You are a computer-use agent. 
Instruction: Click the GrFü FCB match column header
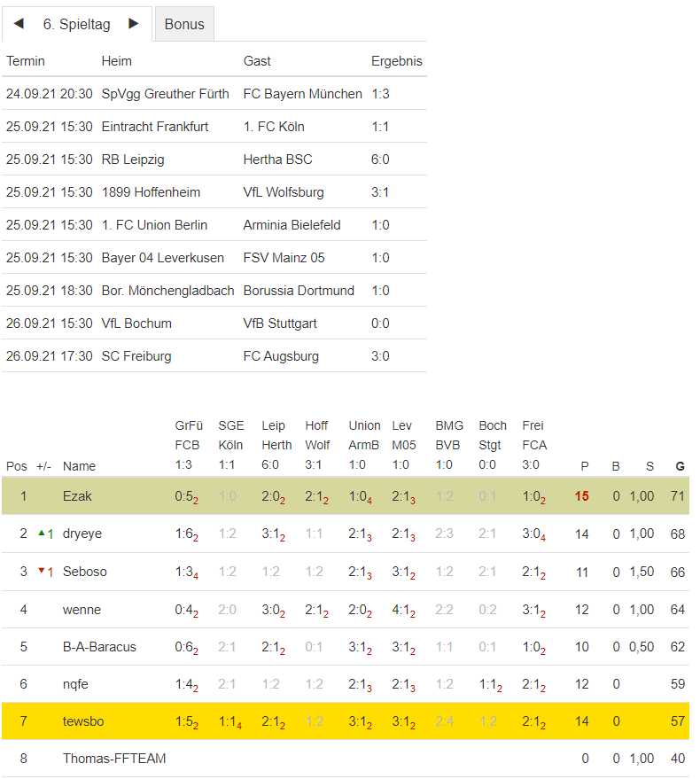point(187,445)
